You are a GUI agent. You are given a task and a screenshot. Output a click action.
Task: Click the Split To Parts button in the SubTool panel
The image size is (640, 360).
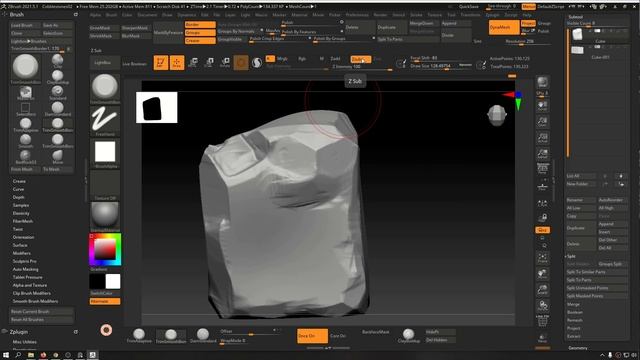tap(596, 280)
